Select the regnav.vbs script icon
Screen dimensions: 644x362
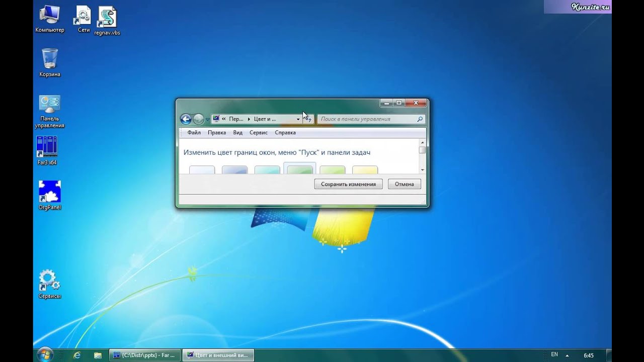pyautogui.click(x=107, y=21)
